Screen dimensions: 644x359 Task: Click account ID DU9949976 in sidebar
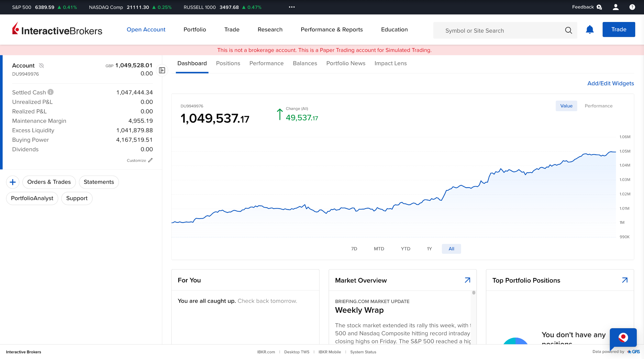tap(25, 74)
